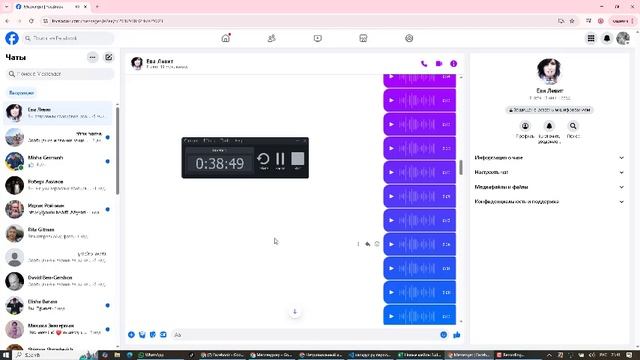
Task: Open the Facebook menu grid icon
Action: 591,38
